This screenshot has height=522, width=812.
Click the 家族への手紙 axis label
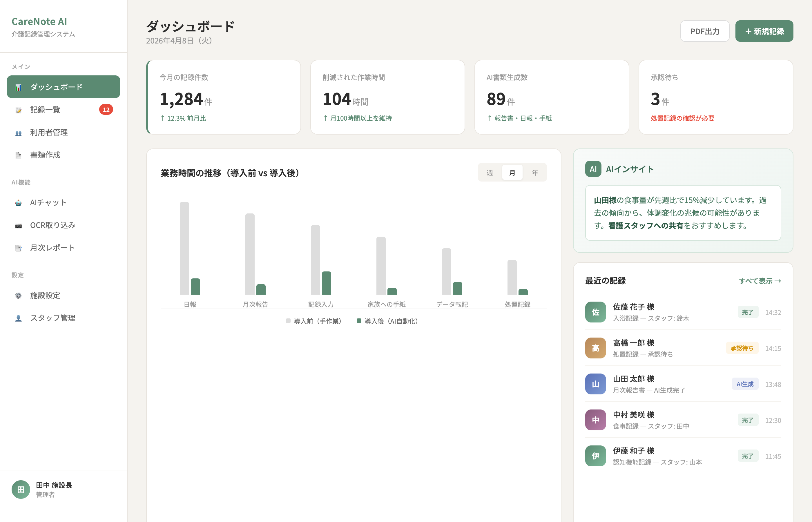386,304
